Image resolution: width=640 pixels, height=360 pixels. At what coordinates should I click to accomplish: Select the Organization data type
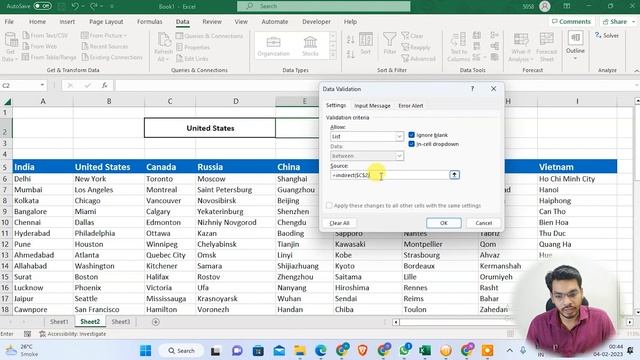click(273, 46)
